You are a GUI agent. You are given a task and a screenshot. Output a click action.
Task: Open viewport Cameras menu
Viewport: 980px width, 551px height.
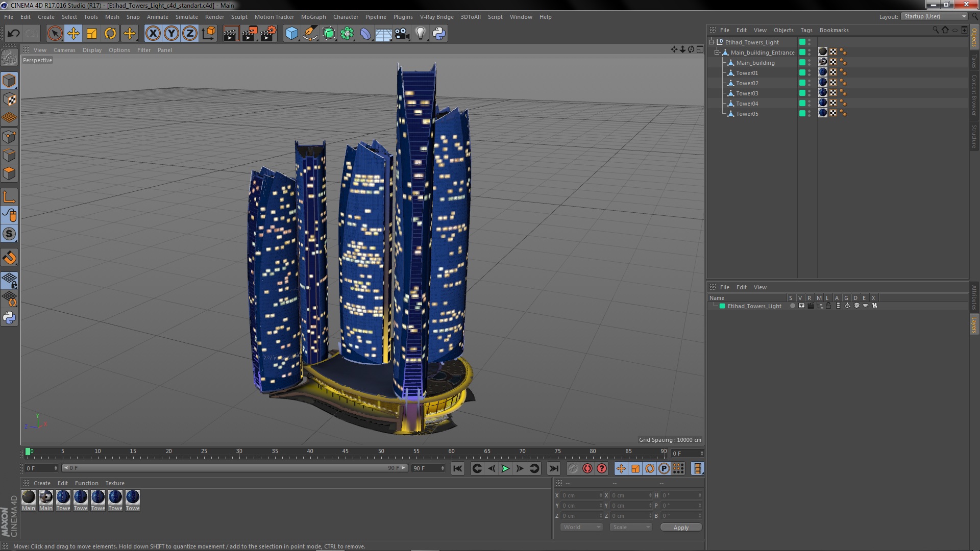[x=64, y=50]
